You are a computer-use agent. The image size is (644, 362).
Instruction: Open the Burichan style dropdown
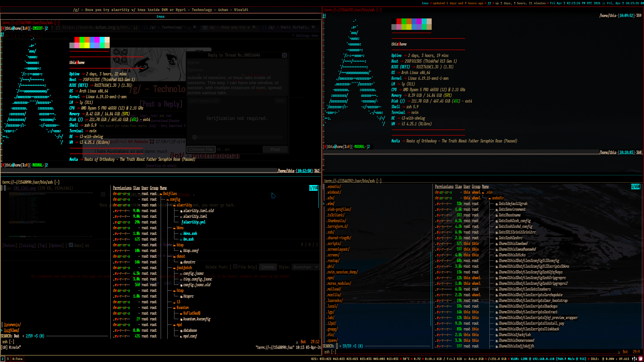click(x=305, y=267)
